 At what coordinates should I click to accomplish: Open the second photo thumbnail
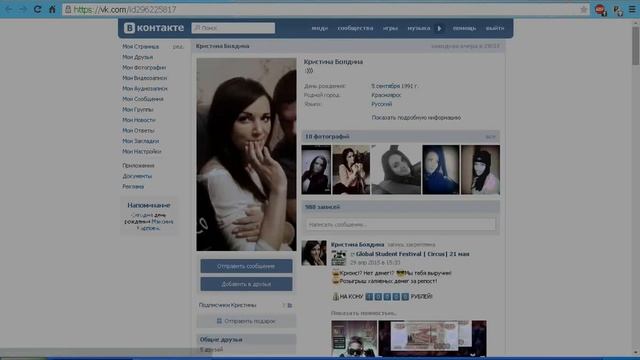tap(351, 170)
